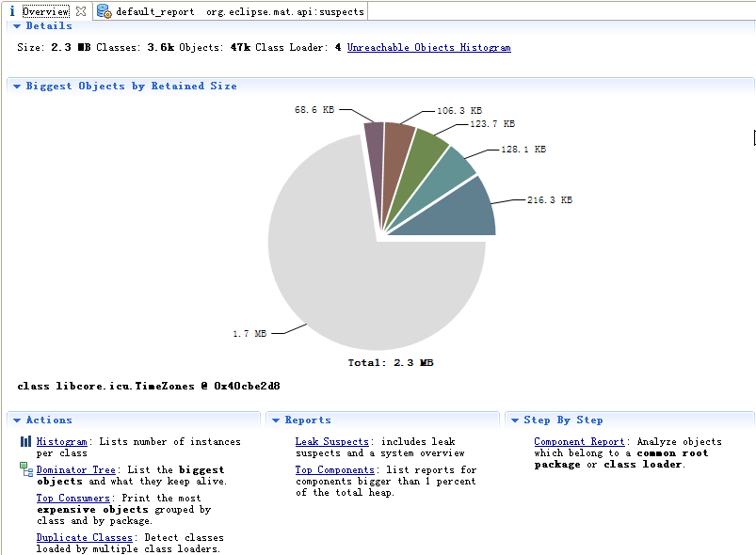Click the libcore.icu.TimeZones class text
This screenshot has width=756, height=555.
tap(149, 386)
